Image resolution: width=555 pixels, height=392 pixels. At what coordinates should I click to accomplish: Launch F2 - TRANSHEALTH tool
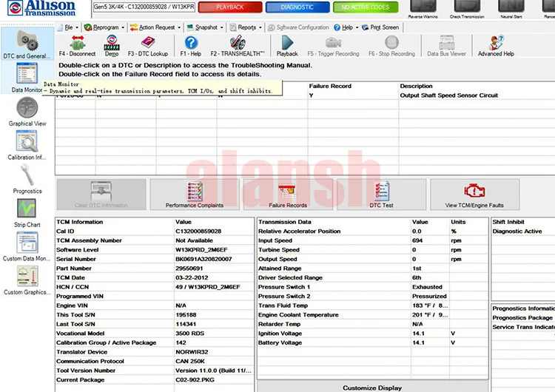[x=237, y=46]
